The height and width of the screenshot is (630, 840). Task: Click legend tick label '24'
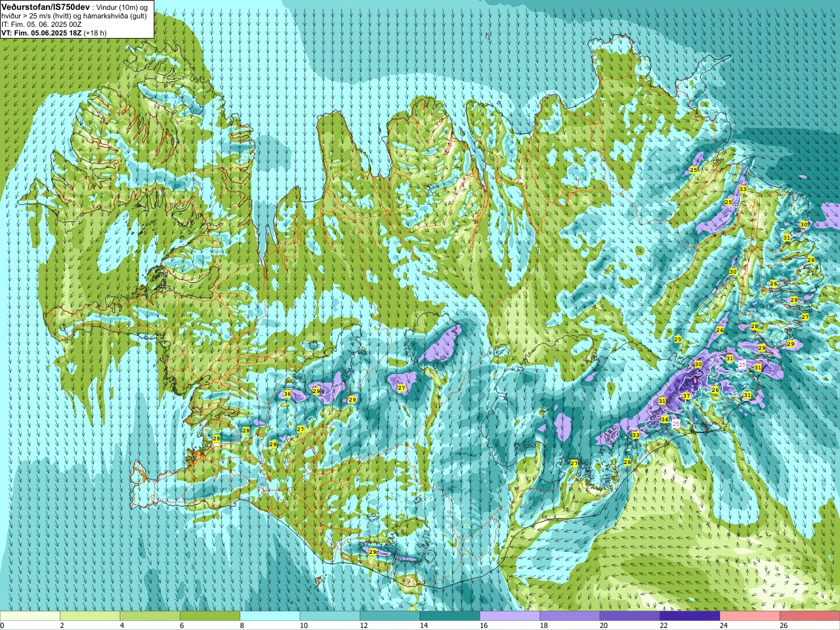[x=724, y=625]
